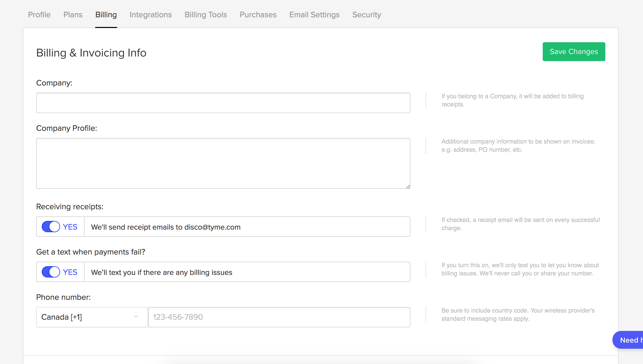
Task: Click inside the Company Profile textarea
Action: tap(223, 163)
